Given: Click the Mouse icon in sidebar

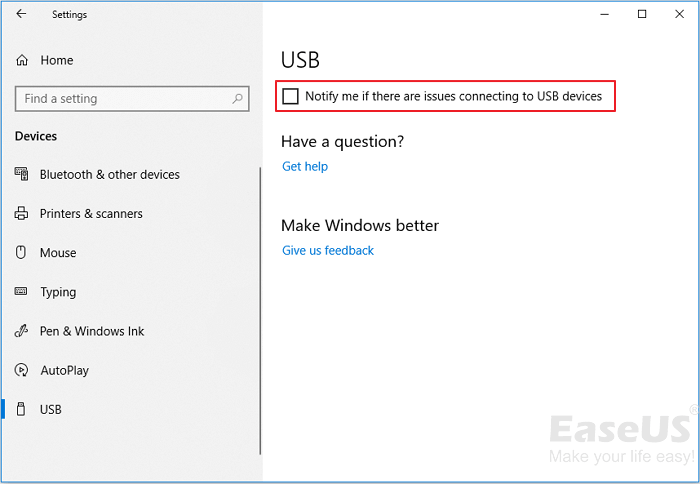Looking at the screenshot, I should click(x=21, y=252).
